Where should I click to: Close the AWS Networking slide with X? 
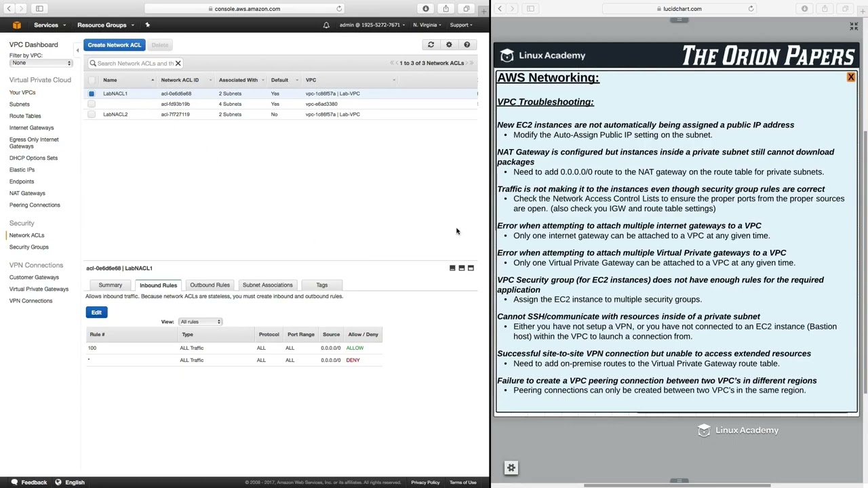tap(851, 77)
